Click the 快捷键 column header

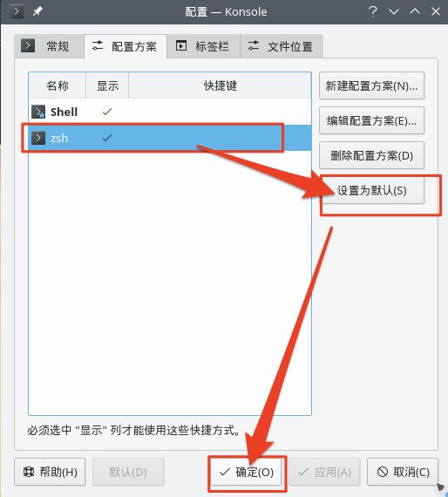(x=220, y=85)
